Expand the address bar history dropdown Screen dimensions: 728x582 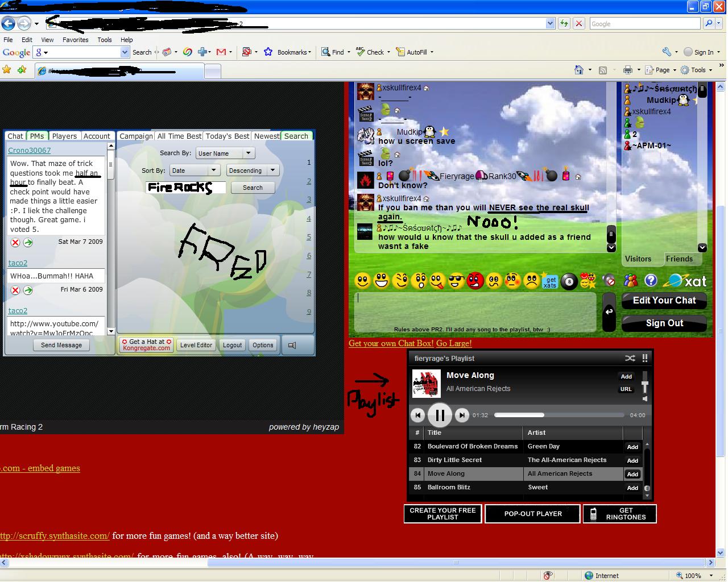(550, 23)
